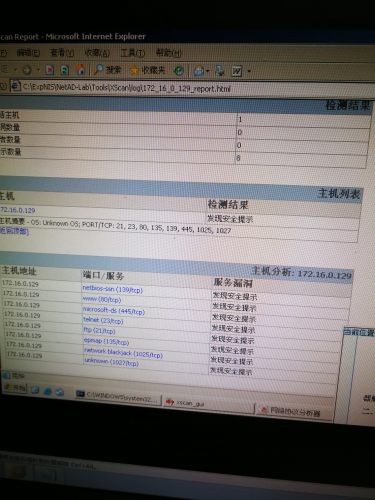The image size is (375, 500).
Task: Click the 检测结果 summary header text
Action: 347,105
